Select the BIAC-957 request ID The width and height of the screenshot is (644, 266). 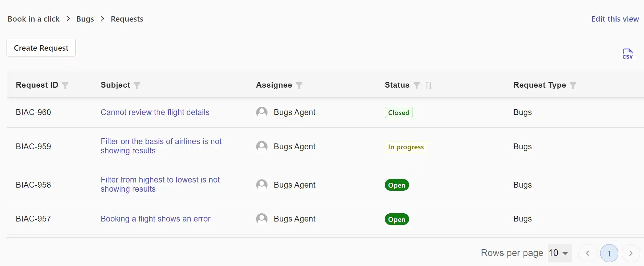pos(33,219)
